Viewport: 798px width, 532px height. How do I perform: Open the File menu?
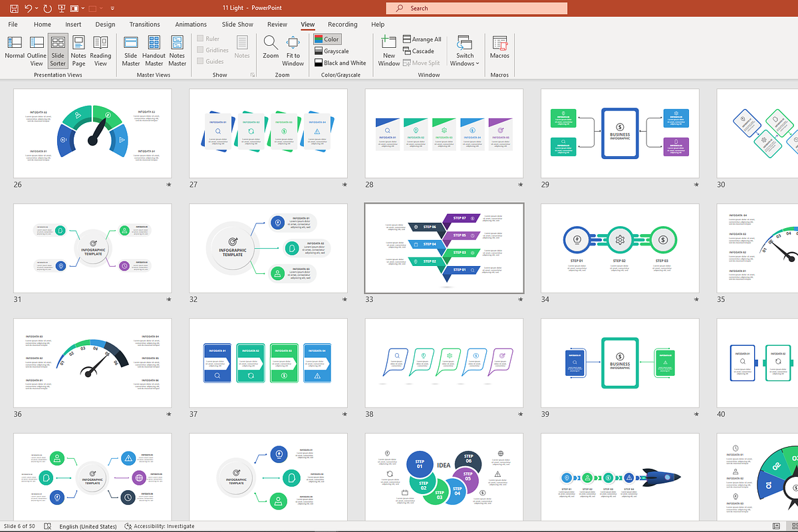[x=13, y=25]
